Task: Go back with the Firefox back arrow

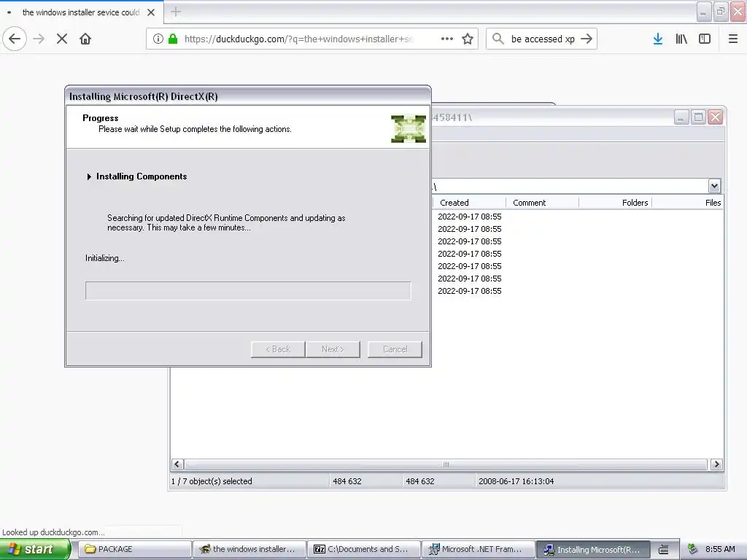Action: (15, 39)
